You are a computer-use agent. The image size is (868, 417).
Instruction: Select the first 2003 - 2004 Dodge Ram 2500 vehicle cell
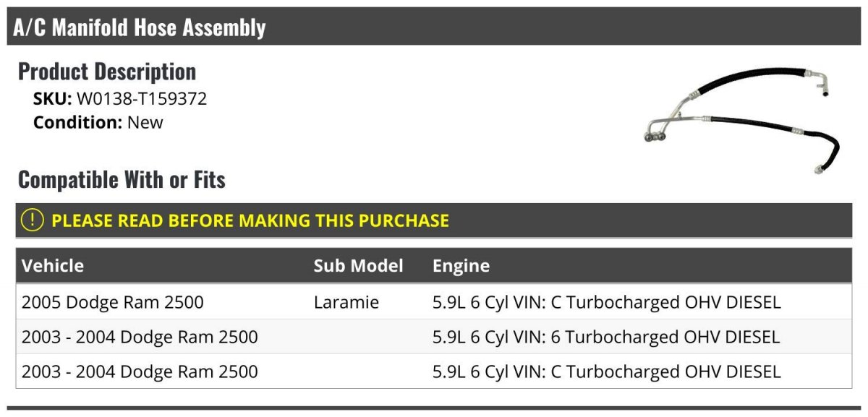tap(140, 337)
